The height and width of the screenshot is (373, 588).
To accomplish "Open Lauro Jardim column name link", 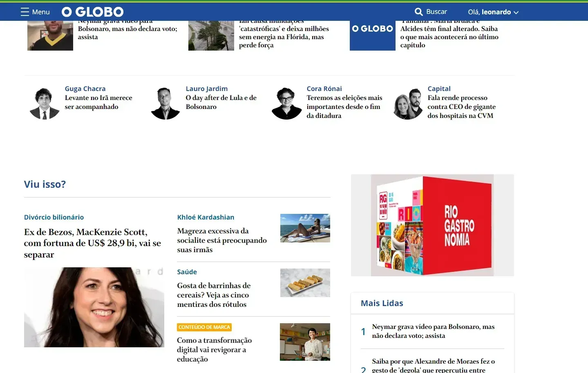I will (207, 89).
